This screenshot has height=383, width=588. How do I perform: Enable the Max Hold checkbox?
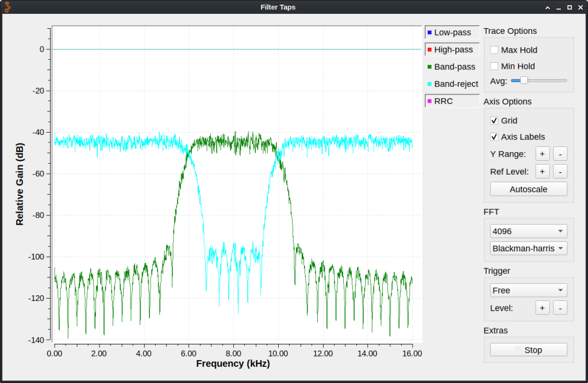point(494,50)
